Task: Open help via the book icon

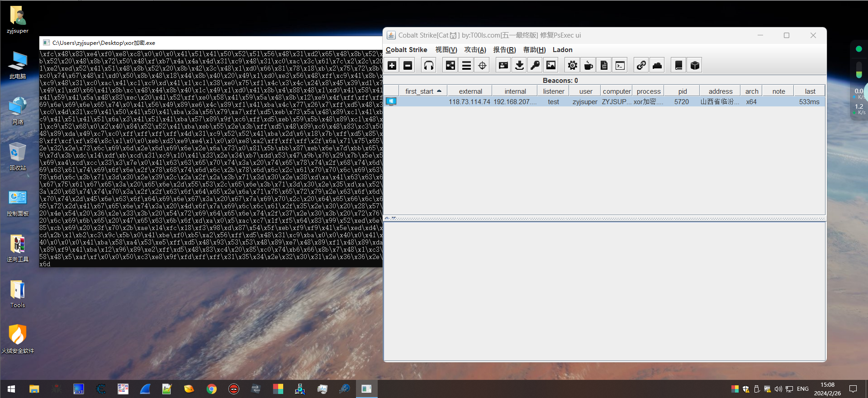Action: pyautogui.click(x=678, y=66)
